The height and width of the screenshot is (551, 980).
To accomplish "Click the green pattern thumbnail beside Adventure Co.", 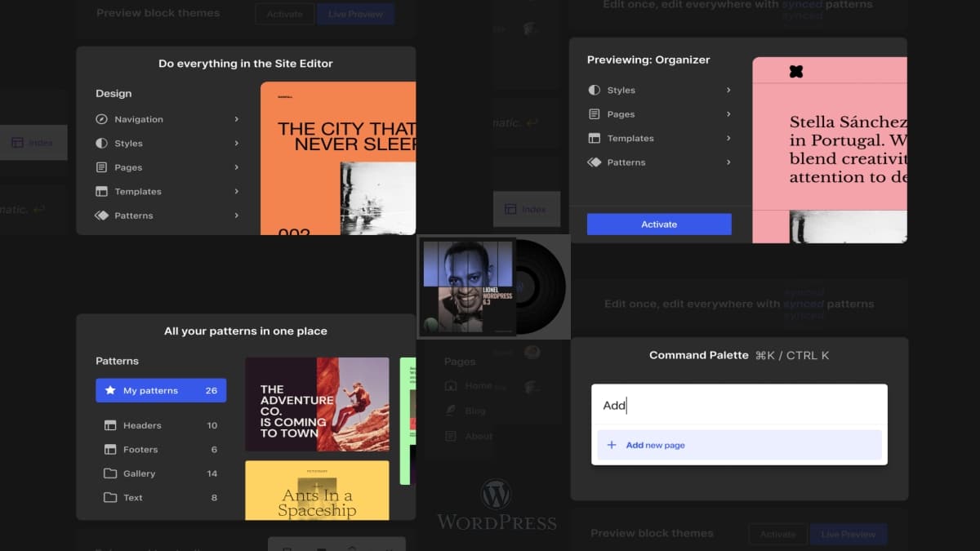I will coord(408,421).
